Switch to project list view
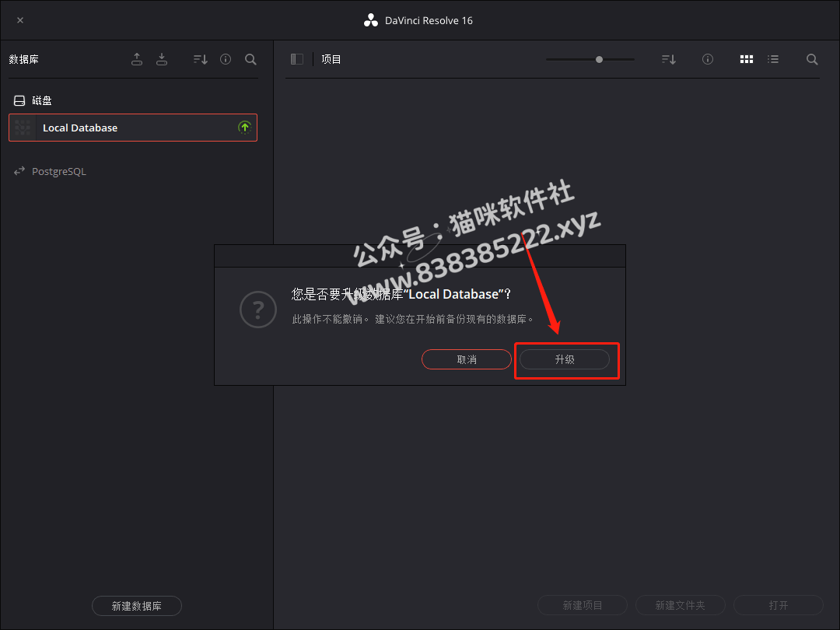The height and width of the screenshot is (630, 840). coord(773,59)
